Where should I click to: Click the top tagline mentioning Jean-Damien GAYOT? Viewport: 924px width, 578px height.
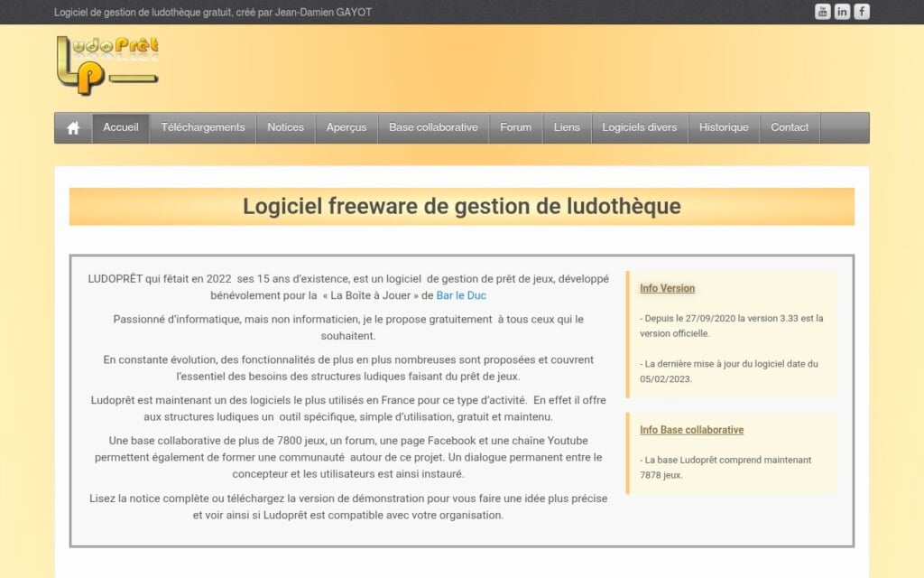pos(213,13)
